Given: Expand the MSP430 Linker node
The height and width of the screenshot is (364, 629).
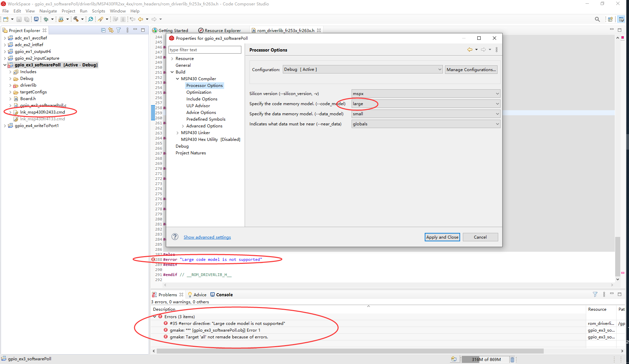Looking at the screenshot, I should tap(178, 133).
